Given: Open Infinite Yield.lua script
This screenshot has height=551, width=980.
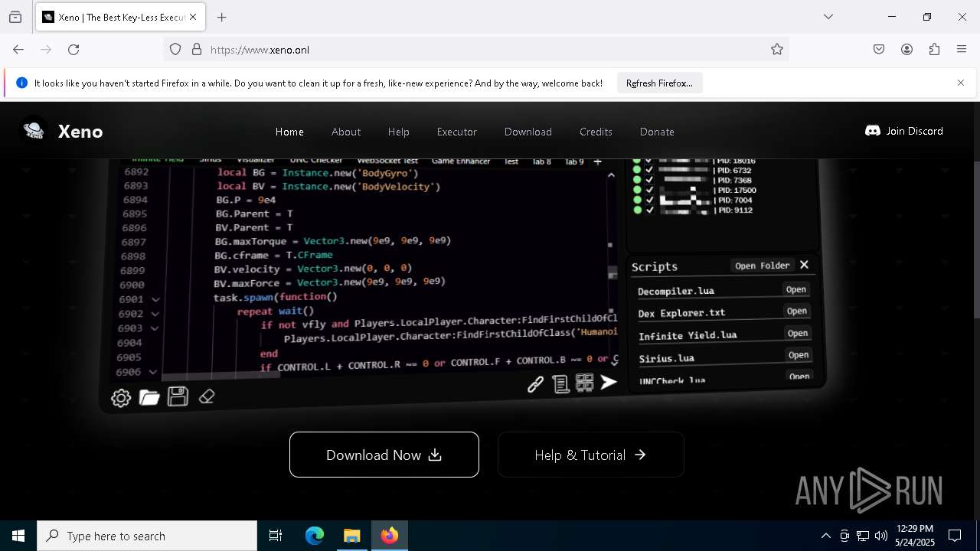Looking at the screenshot, I should (x=798, y=333).
